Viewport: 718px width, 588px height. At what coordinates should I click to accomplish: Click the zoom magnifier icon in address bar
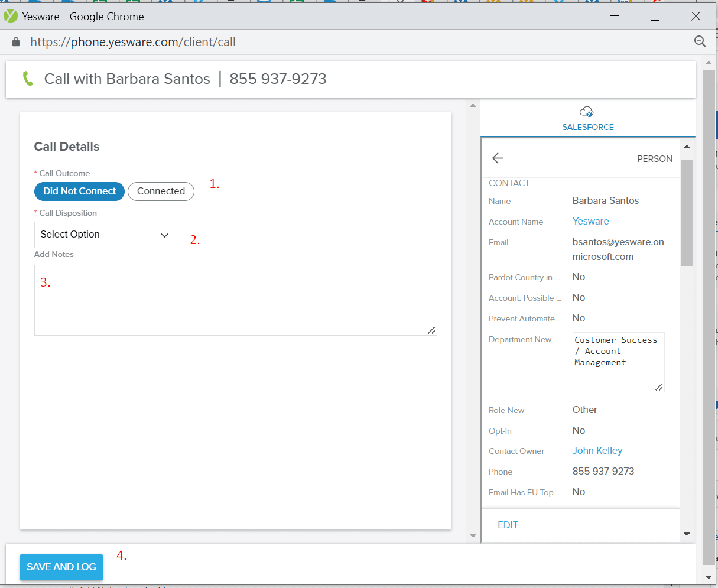pyautogui.click(x=700, y=41)
